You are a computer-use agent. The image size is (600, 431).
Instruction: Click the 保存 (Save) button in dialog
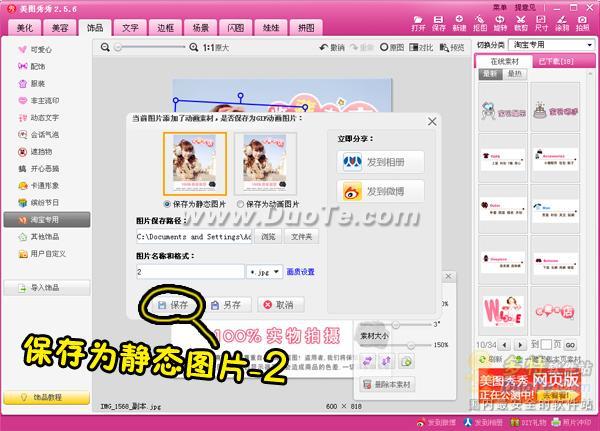click(173, 305)
